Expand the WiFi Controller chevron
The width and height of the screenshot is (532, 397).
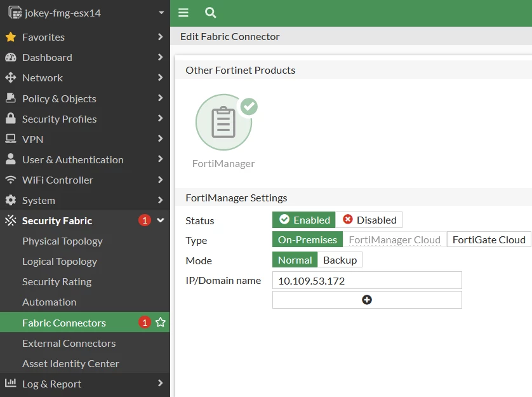click(161, 180)
